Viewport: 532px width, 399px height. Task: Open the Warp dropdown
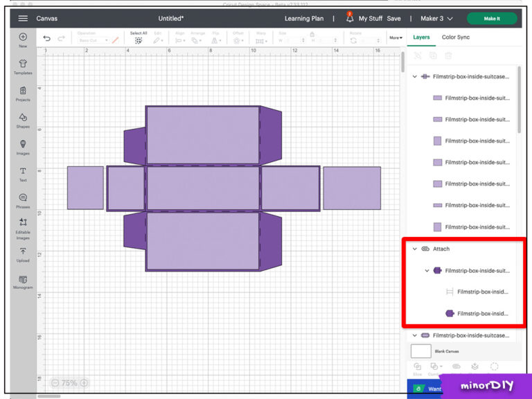(261, 41)
